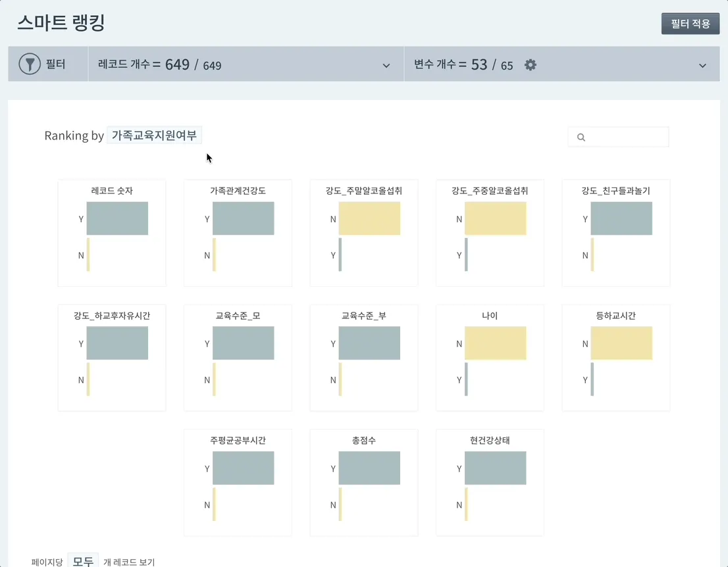Expand the 레코드 개수 chevron
The height and width of the screenshot is (567, 728).
coord(386,66)
